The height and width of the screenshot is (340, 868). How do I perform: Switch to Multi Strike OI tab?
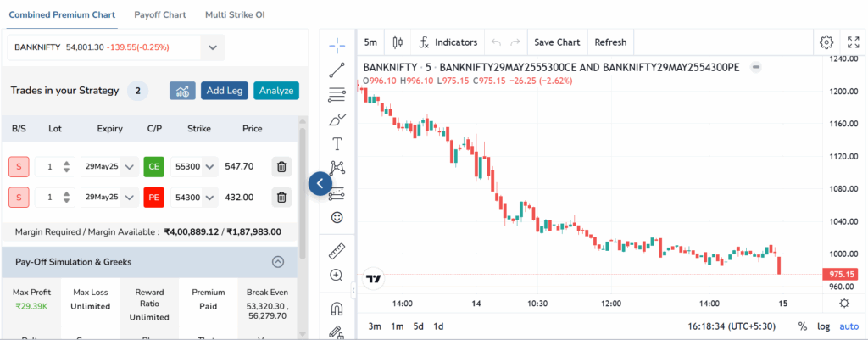tap(235, 15)
